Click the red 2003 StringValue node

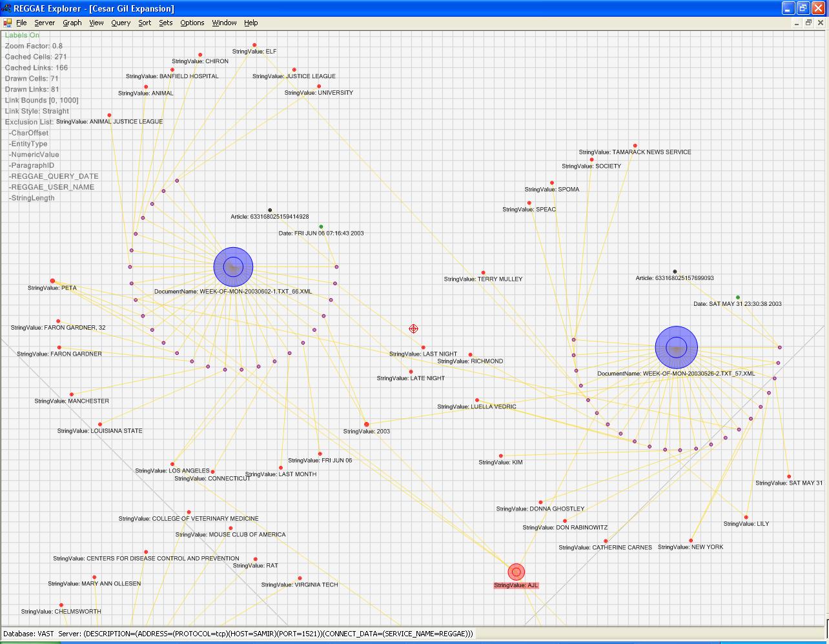click(367, 425)
